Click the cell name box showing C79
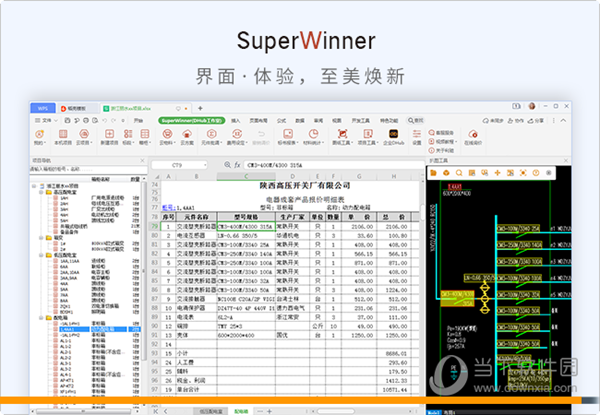600x415 pixels. (178, 164)
